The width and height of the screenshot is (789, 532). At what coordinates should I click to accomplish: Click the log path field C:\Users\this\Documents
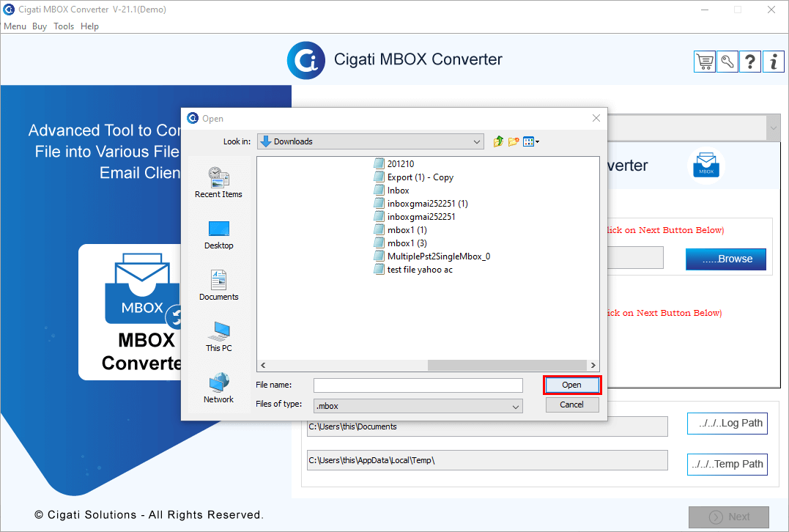pos(487,426)
